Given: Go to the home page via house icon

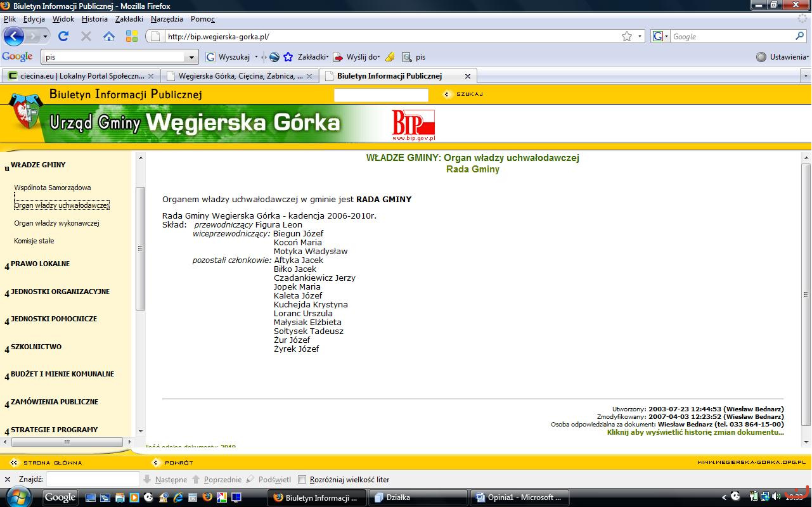Looking at the screenshot, I should click(x=109, y=36).
